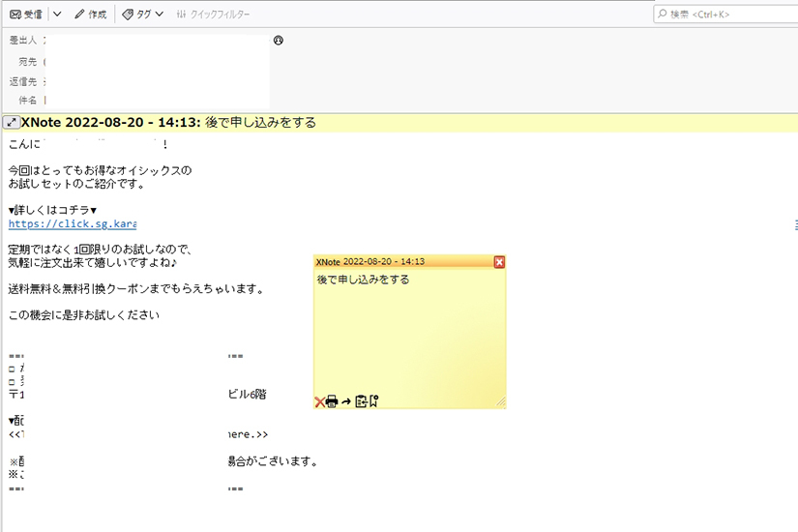Click 作成 to compose a new message
This screenshot has height=532, width=798.
coord(90,15)
